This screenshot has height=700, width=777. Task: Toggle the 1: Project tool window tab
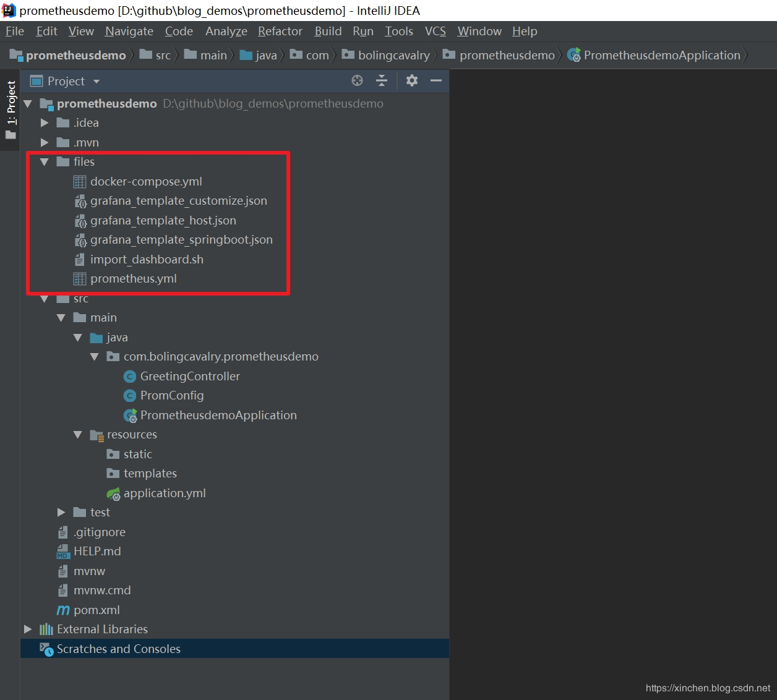pos(11,110)
